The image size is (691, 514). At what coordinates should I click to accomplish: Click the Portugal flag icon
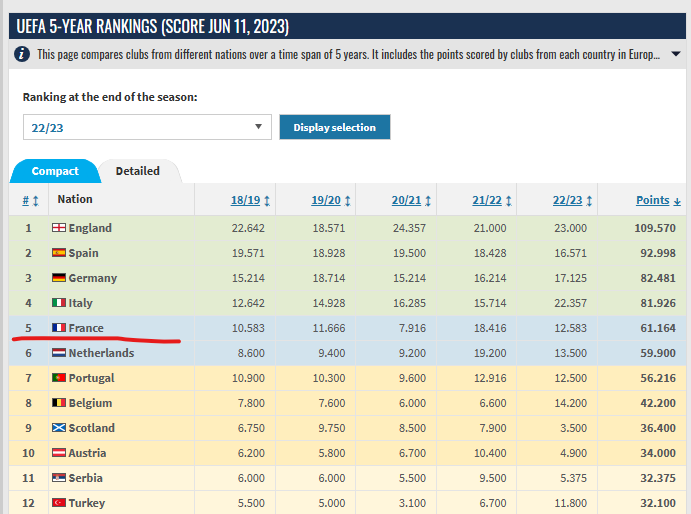tap(59, 378)
